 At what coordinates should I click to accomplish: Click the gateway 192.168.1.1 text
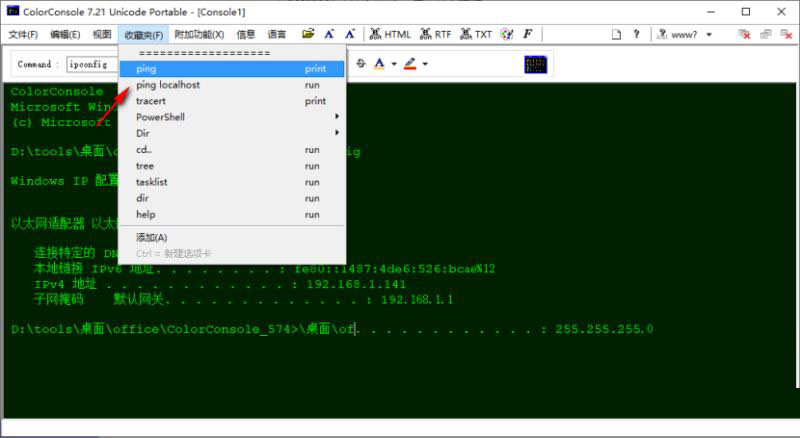[x=417, y=300]
